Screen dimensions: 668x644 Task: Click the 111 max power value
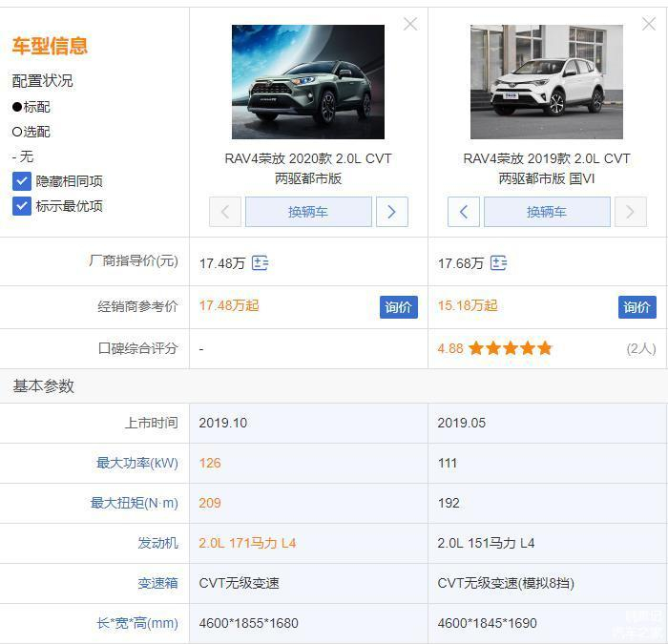coord(448,463)
